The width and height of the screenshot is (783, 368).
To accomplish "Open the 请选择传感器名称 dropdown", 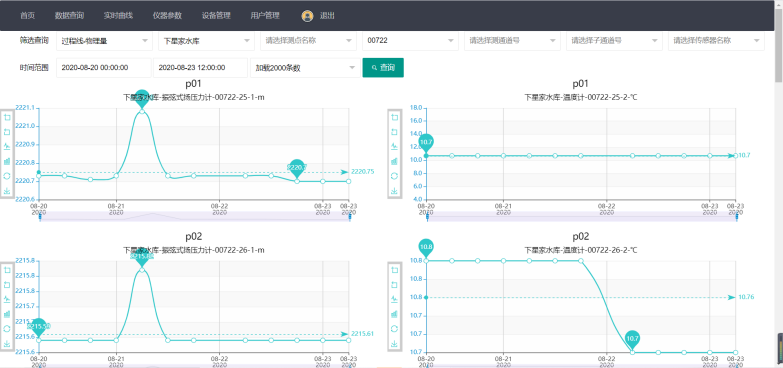I will [x=716, y=41].
